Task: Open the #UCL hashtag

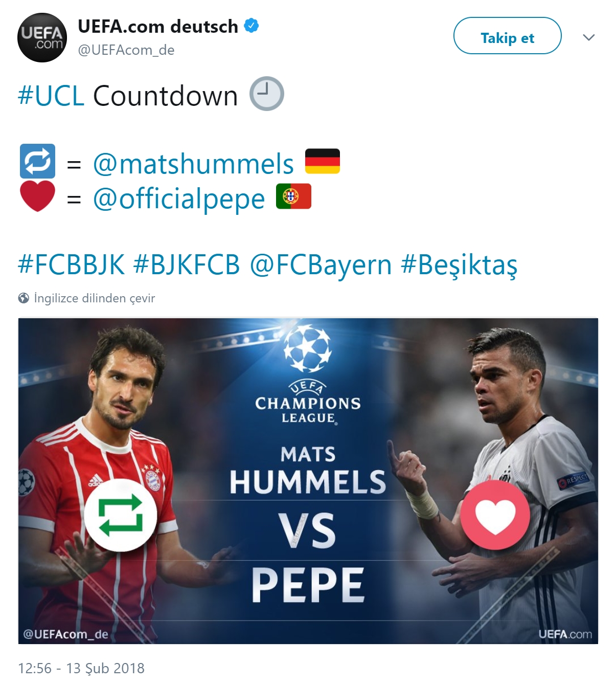Action: pos(51,96)
